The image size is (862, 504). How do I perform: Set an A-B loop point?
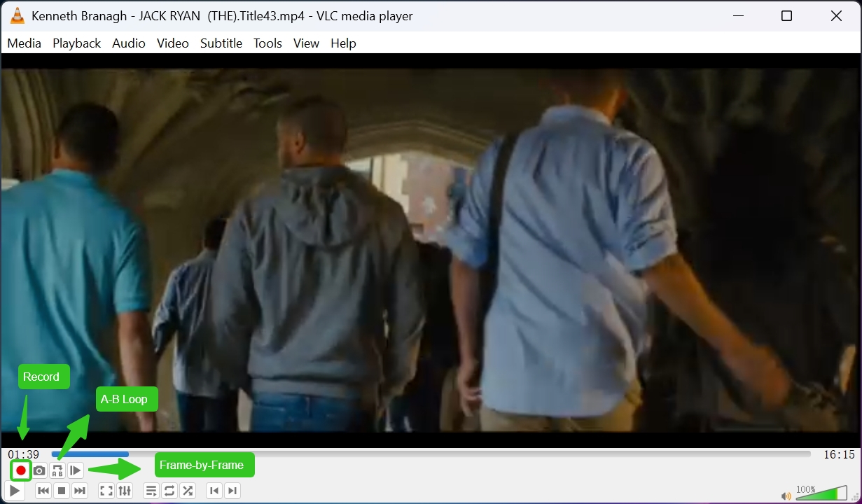point(57,470)
